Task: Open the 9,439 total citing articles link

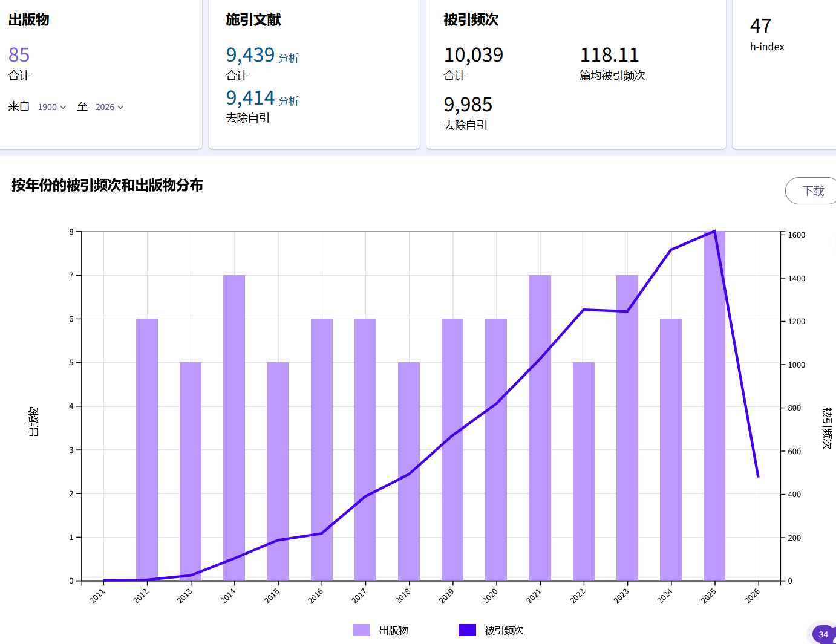Action: point(250,55)
